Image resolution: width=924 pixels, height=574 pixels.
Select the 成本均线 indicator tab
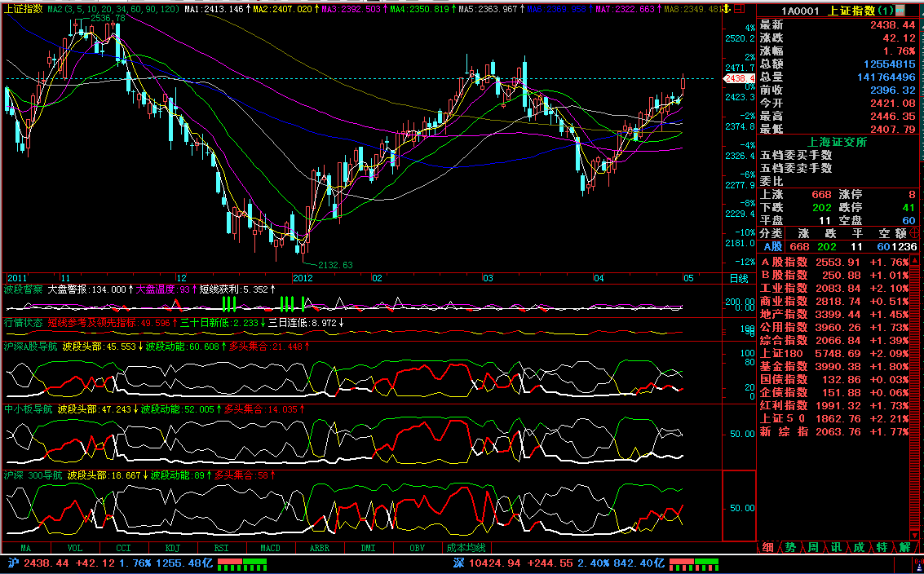point(466,548)
